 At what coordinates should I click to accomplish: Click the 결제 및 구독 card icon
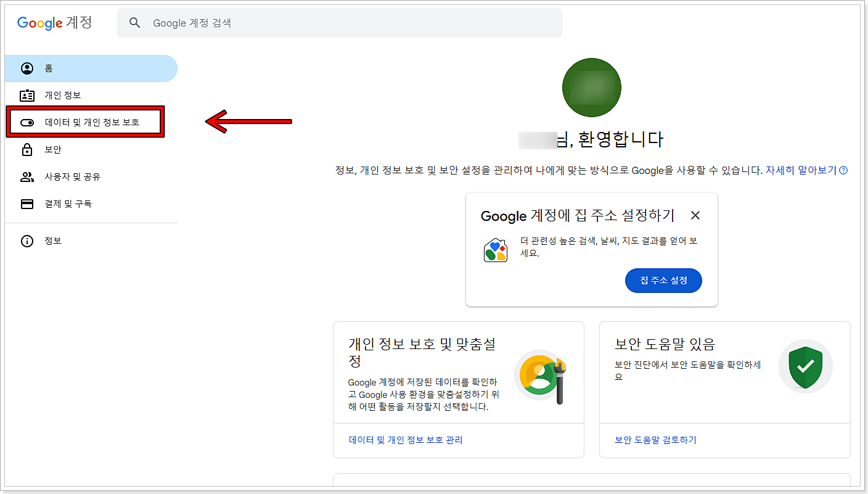tap(27, 204)
